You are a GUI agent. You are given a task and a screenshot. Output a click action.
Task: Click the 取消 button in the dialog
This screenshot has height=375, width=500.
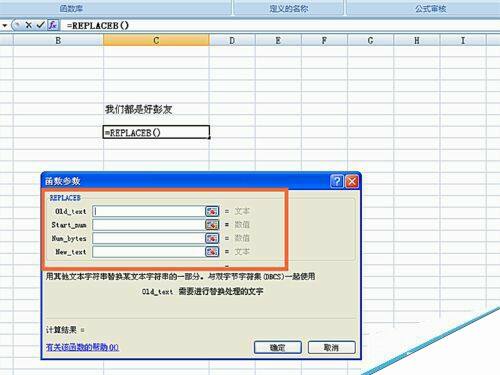pyautogui.click(x=332, y=347)
